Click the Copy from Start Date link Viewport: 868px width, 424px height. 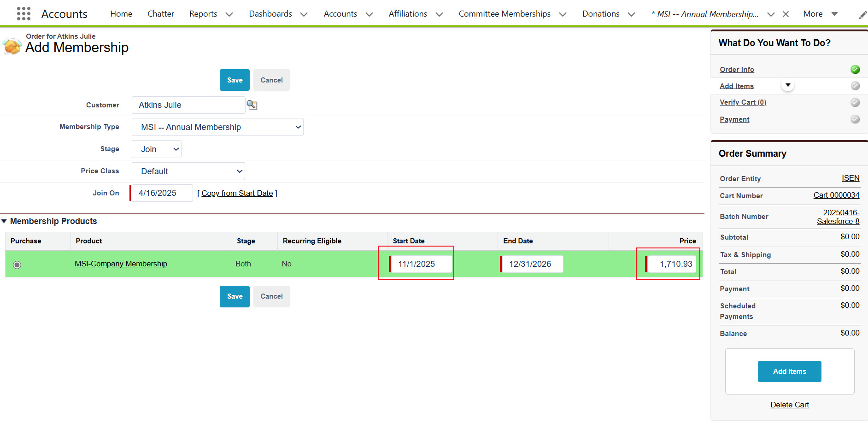(x=237, y=194)
